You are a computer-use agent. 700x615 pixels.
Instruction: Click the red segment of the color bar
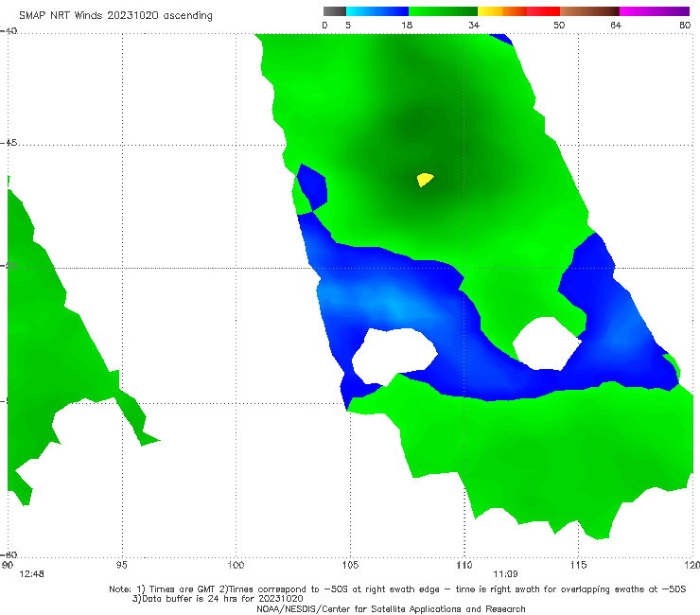pos(543,11)
